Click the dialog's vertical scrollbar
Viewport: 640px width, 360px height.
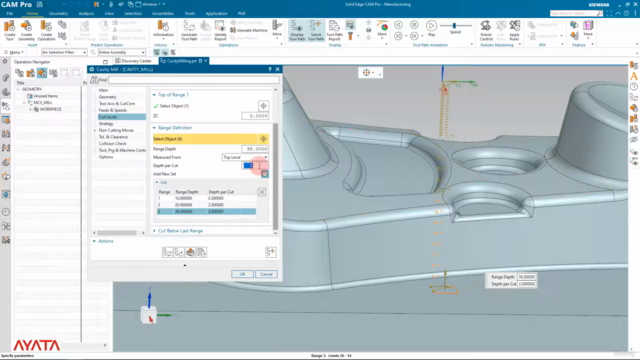coord(276,176)
